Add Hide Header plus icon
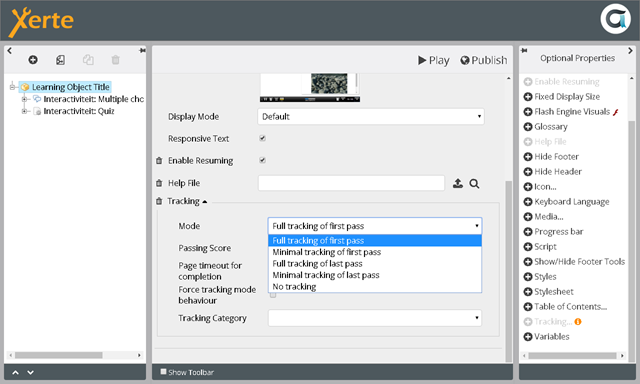This screenshot has width=640, height=384. [x=528, y=172]
